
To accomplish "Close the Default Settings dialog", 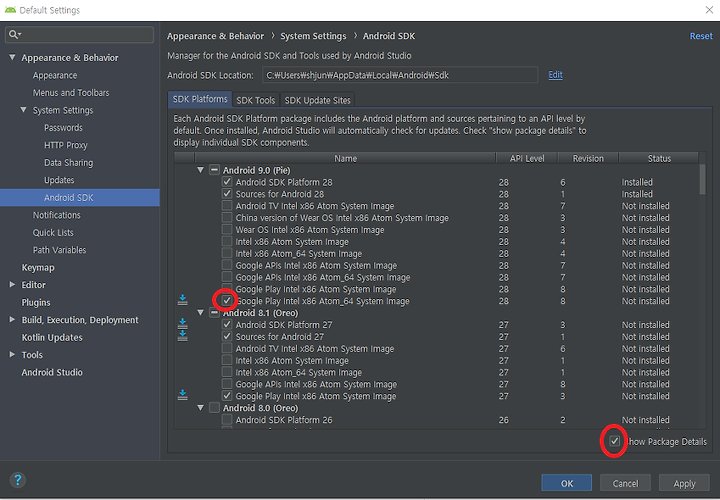I will [709, 10].
